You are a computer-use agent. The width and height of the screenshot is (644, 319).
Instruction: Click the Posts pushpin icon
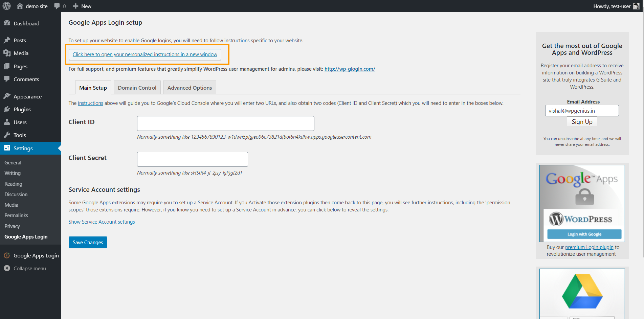pyautogui.click(x=7, y=40)
